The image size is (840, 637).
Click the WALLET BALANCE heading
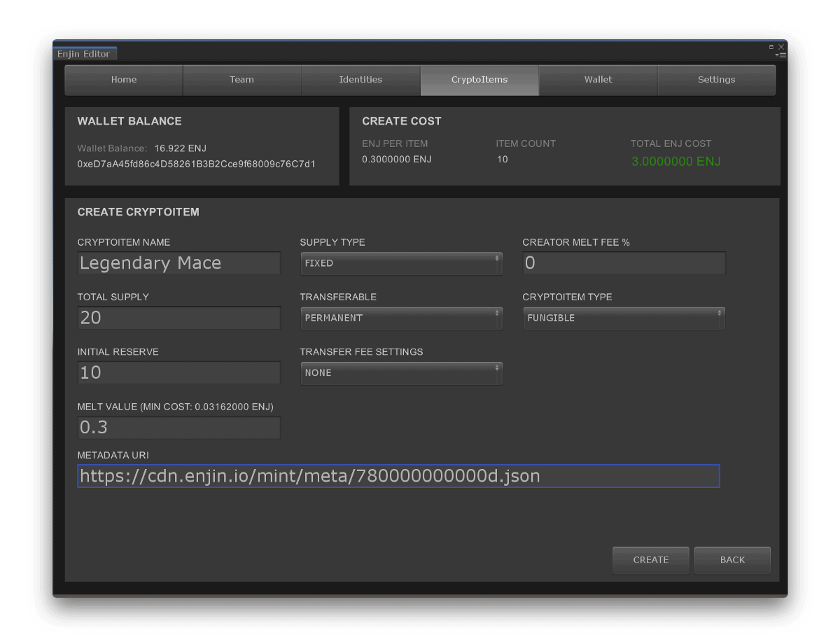(129, 121)
